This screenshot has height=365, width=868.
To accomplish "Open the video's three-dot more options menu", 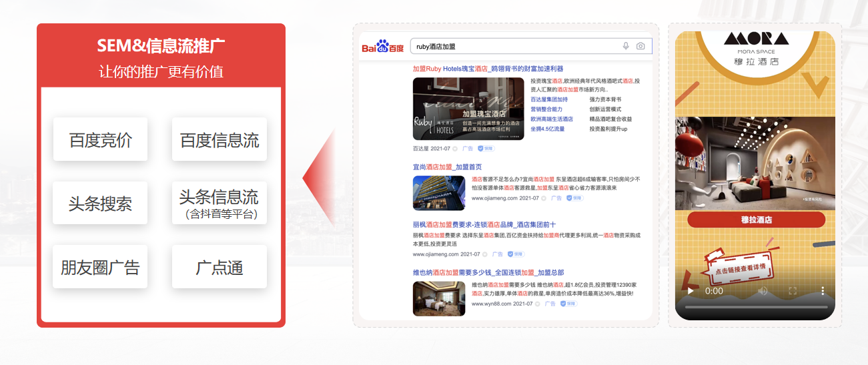I will 823,291.
